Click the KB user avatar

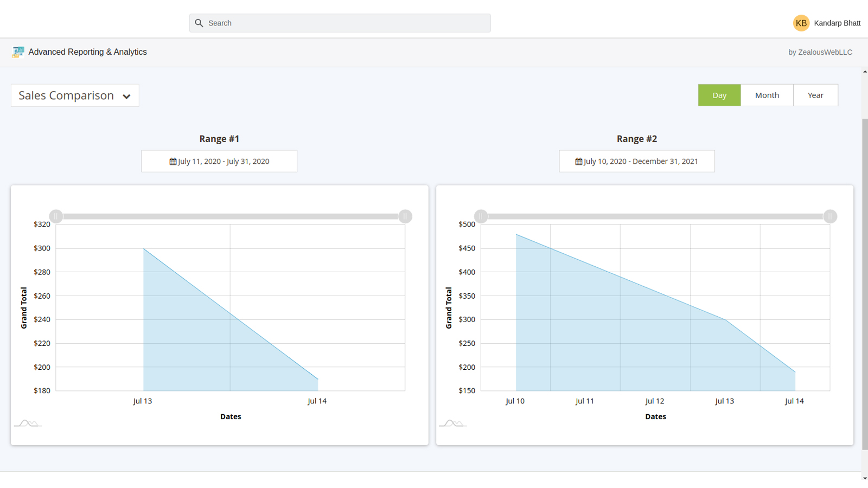pyautogui.click(x=801, y=23)
